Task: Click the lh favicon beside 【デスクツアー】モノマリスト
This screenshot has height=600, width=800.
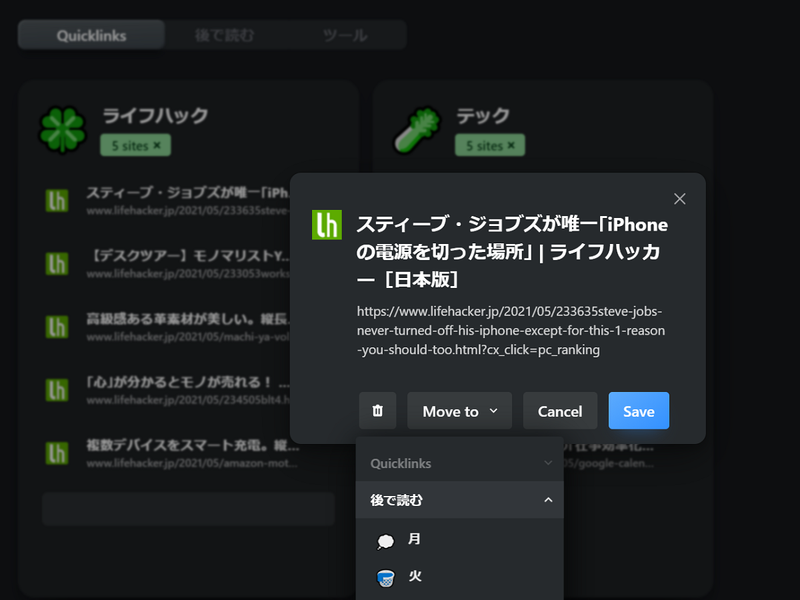Action: click(57, 264)
